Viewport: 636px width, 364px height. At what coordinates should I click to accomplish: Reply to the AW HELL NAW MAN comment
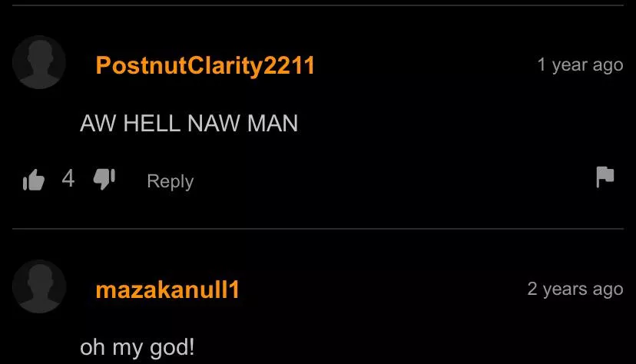[x=171, y=181]
